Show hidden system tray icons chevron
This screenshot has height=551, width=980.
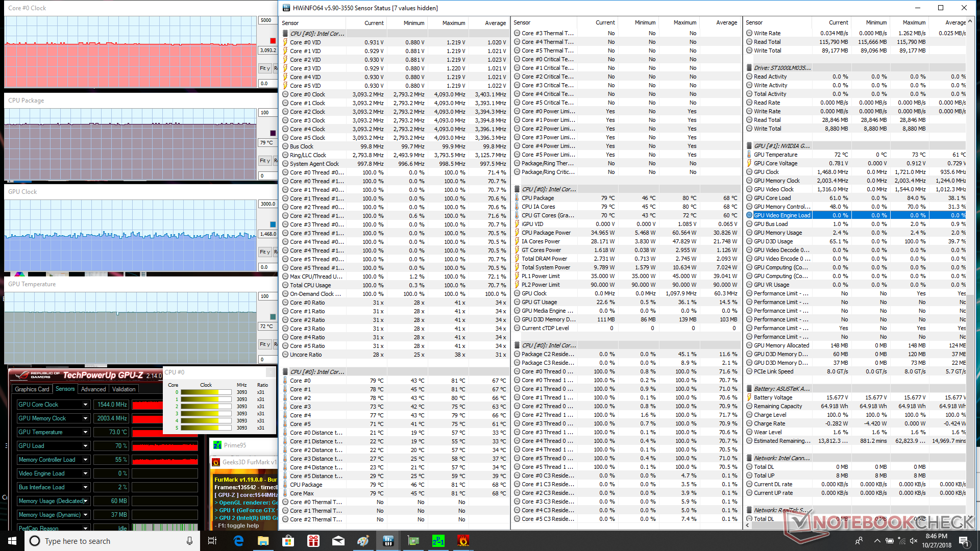point(877,541)
